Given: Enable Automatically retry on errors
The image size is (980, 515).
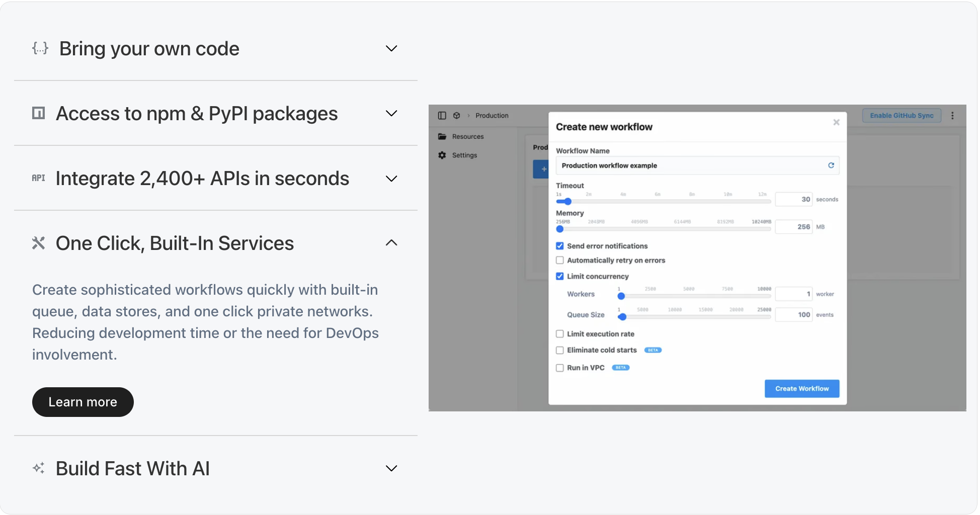Looking at the screenshot, I should (x=560, y=261).
